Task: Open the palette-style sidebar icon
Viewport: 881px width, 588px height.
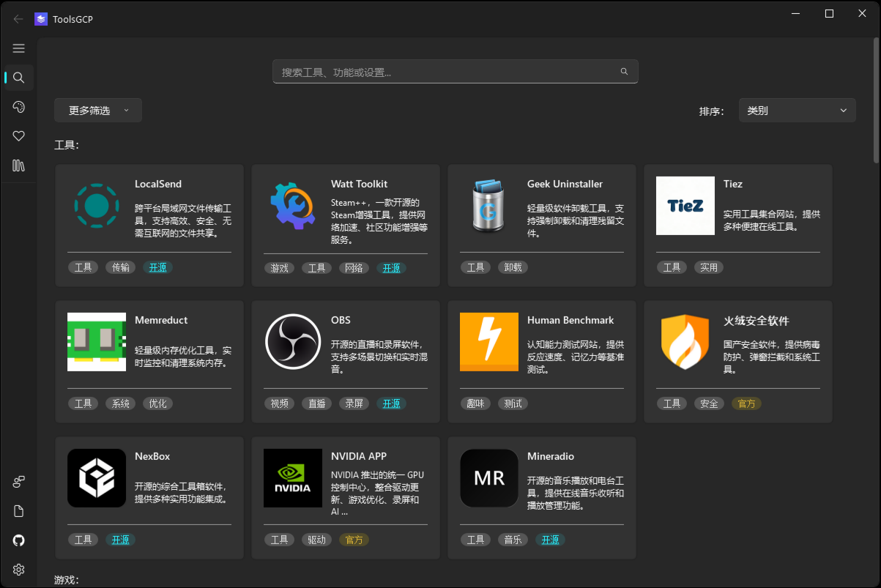Action: click(19, 107)
